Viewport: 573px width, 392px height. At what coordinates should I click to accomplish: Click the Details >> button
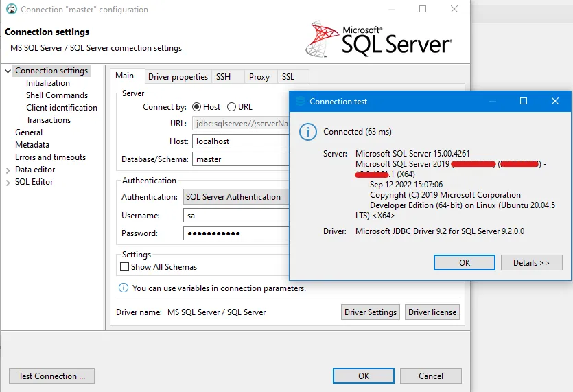[x=531, y=262]
